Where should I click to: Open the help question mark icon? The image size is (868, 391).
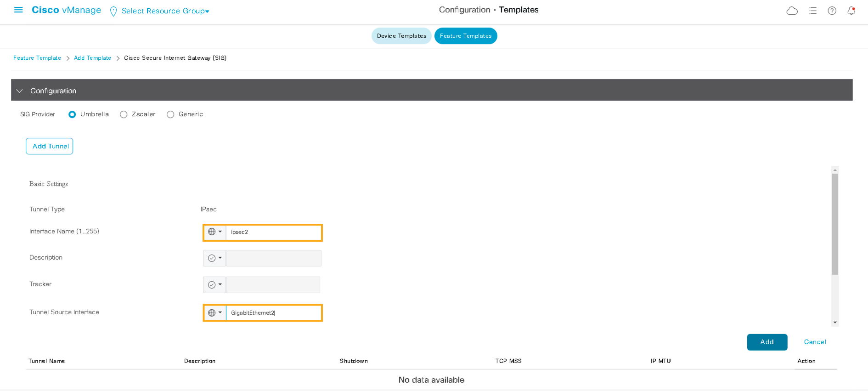[832, 11]
